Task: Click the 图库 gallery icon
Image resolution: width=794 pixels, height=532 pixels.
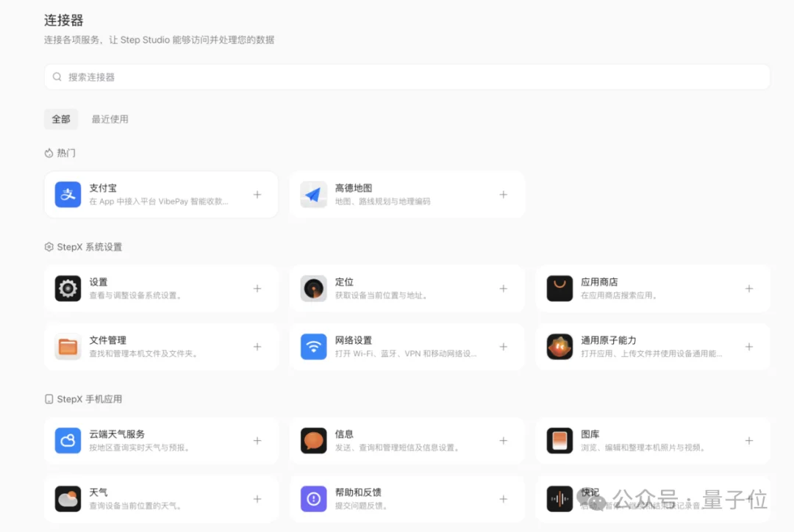Action: pyautogui.click(x=559, y=440)
